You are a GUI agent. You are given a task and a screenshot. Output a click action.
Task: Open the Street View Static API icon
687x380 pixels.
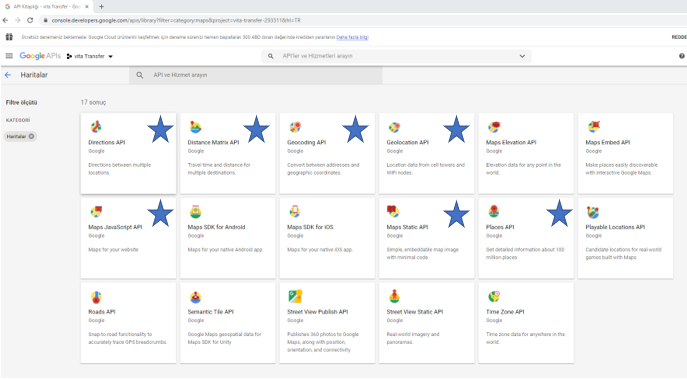(x=394, y=296)
